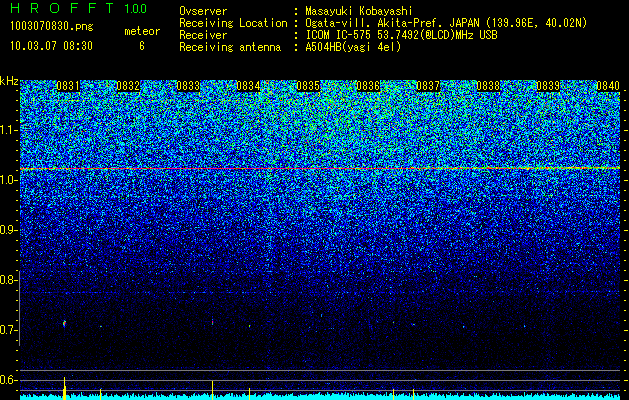Image resolution: width=629 pixels, height=400 pixels.
Task: Click the meteor count value 6
Action: coord(142,46)
